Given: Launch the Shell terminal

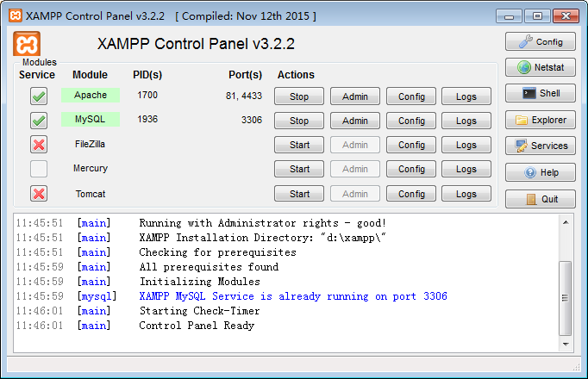Looking at the screenshot, I should point(540,94).
